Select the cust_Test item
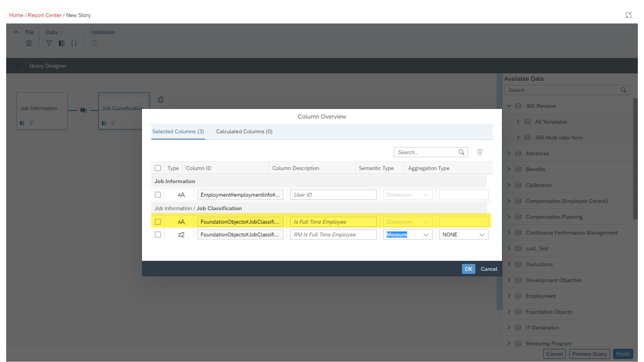The height and width of the screenshot is (362, 644). click(x=537, y=248)
